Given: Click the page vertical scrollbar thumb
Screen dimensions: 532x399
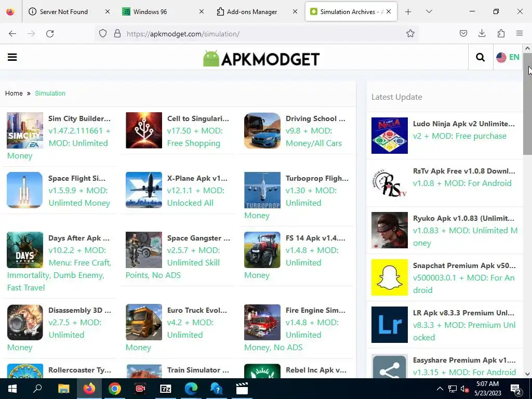Looking at the screenshot, I should [527, 103].
